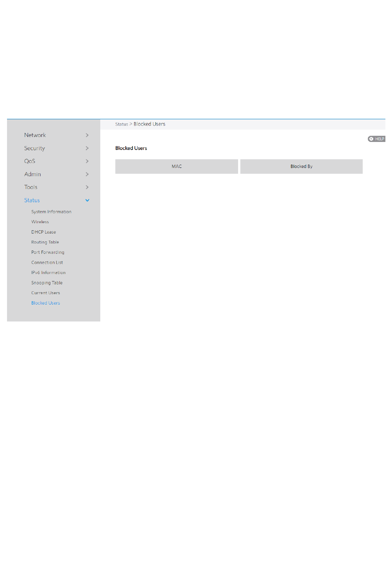The image size is (392, 586).
Task: Open System Information page
Action: tap(51, 212)
